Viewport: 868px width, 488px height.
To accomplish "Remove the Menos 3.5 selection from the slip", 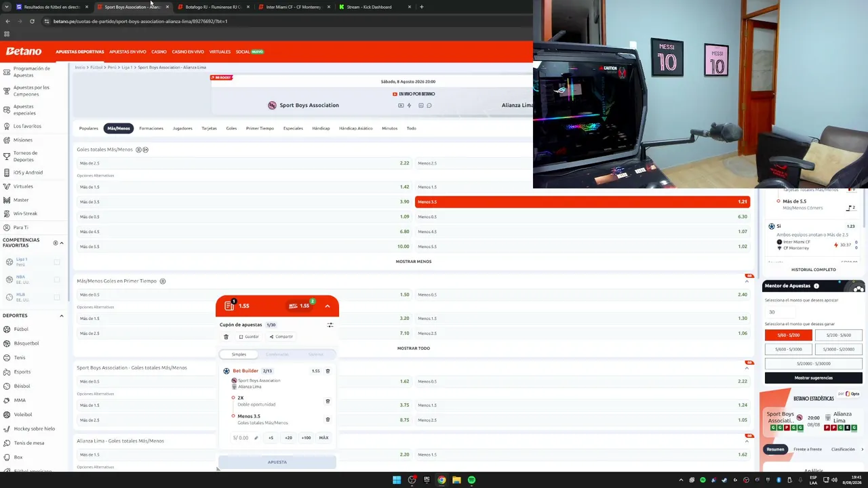I will (x=328, y=420).
